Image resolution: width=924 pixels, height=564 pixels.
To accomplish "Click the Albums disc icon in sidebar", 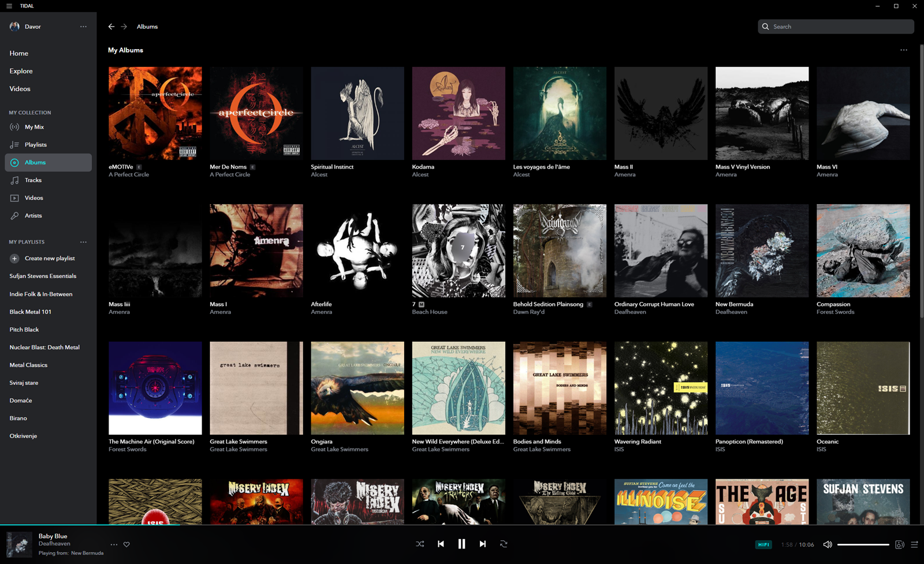I will point(14,163).
